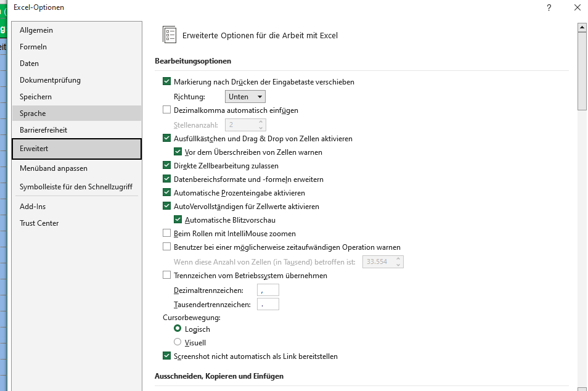The image size is (588, 391).
Task: Select the Formeln category
Action: coord(76,46)
